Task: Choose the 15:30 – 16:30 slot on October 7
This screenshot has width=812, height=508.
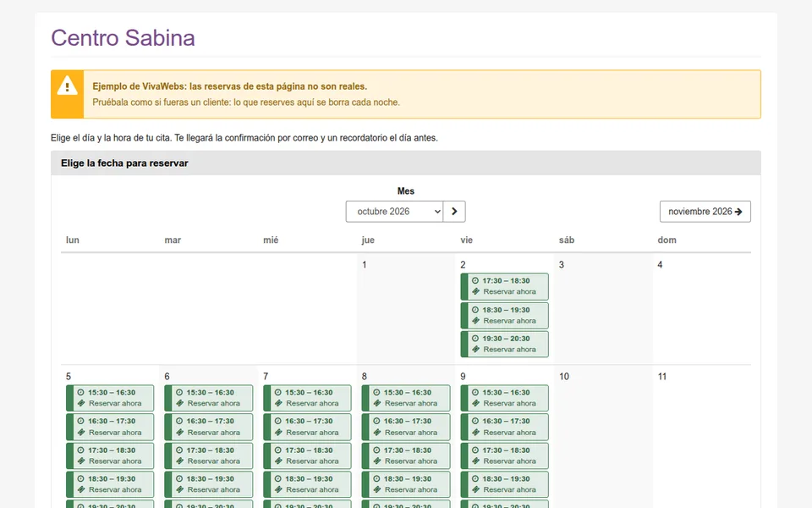Action: [x=307, y=398]
